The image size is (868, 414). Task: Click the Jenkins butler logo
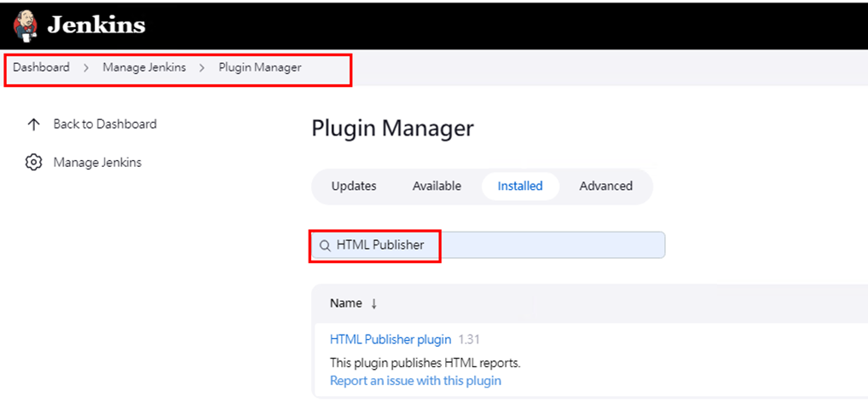(x=25, y=25)
